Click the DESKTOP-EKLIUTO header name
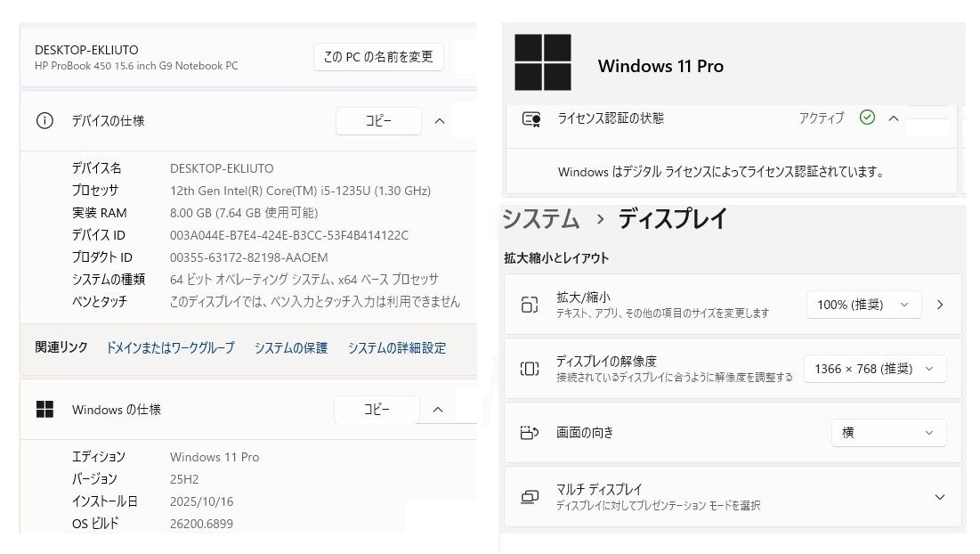Viewport: 980px width, 554px height. click(x=86, y=50)
